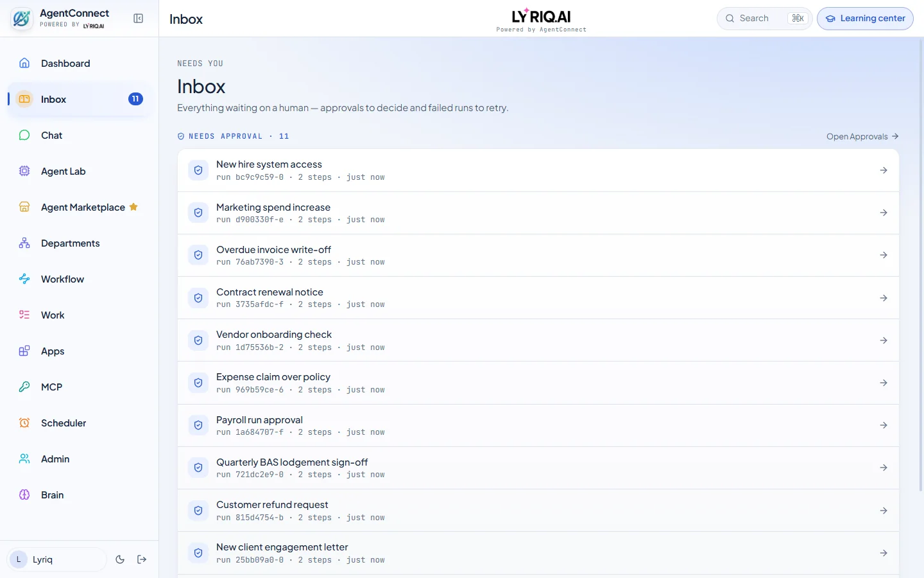
Task: Click the shield icon for New hire system access
Action: pos(198,170)
